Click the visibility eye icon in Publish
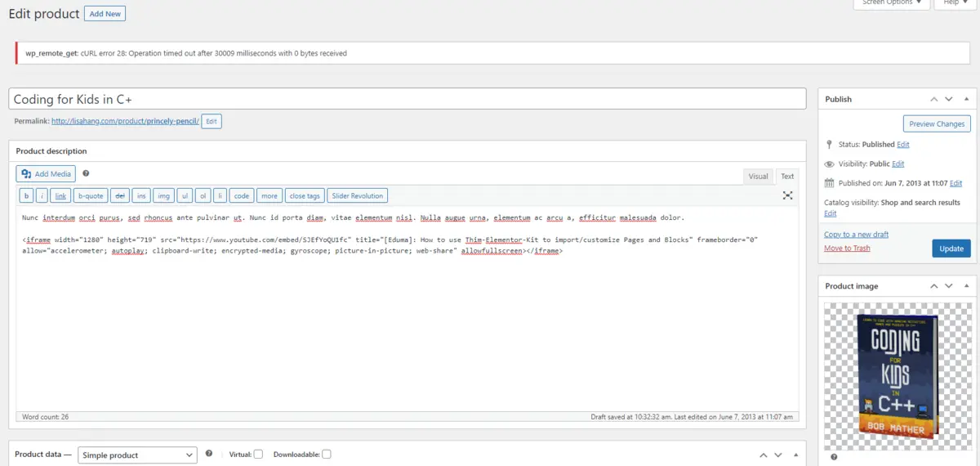Image resolution: width=980 pixels, height=466 pixels. [x=830, y=164]
